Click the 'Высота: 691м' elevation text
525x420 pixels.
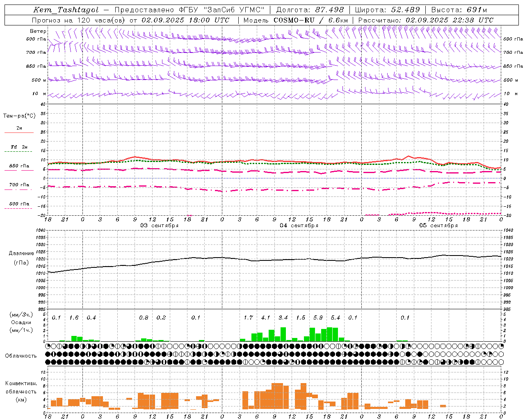pos(459,10)
